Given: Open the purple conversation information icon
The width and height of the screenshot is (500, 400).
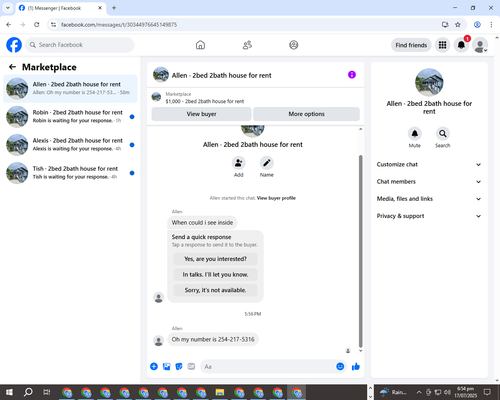Looking at the screenshot, I should click(352, 75).
